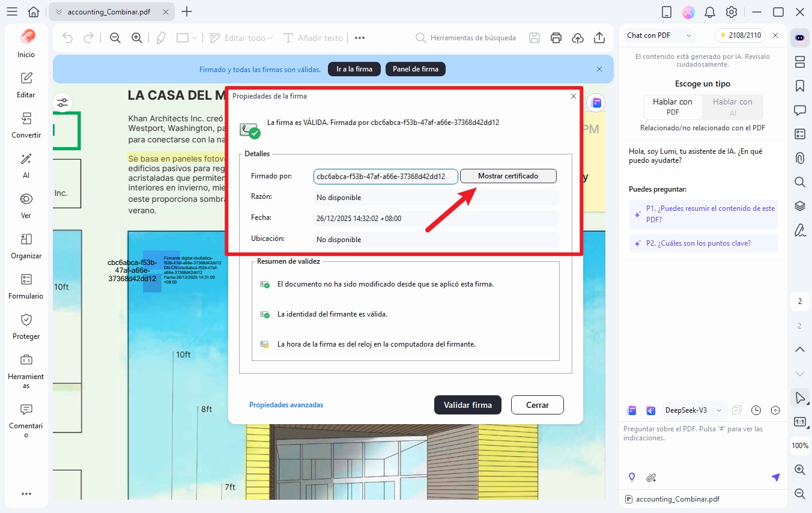Open the Proteger tools from the sidebar
The height and width of the screenshot is (513, 812).
(26, 327)
